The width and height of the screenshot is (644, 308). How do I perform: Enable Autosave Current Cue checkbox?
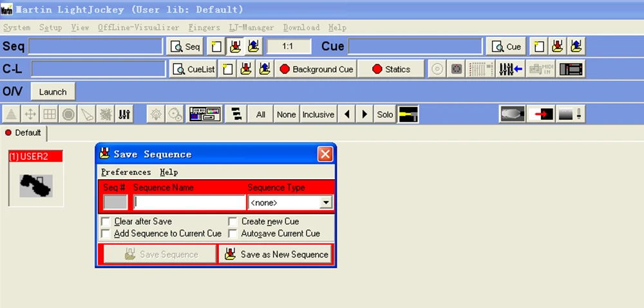[x=233, y=234]
